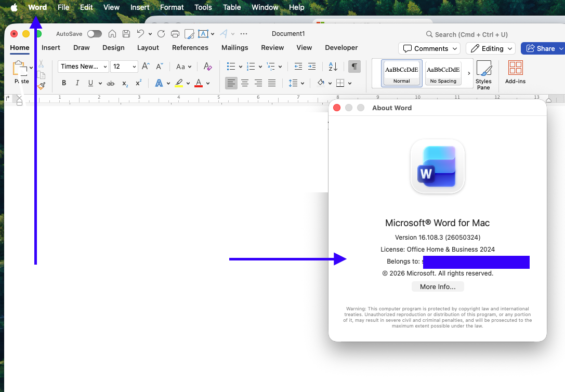Apply the red font color
The width and height of the screenshot is (565, 392).
(x=199, y=83)
